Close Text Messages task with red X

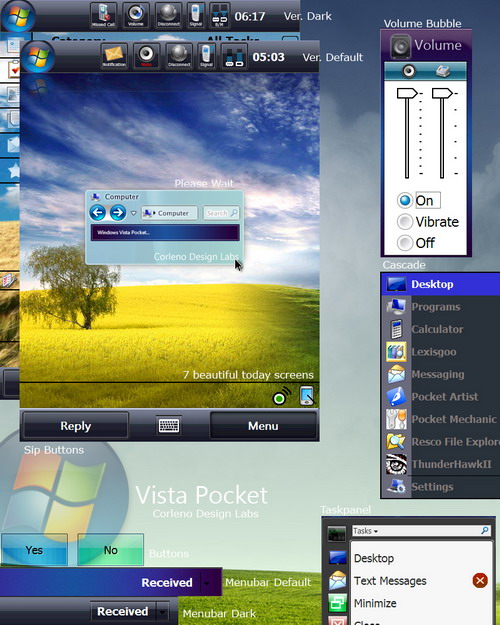pos(480,580)
